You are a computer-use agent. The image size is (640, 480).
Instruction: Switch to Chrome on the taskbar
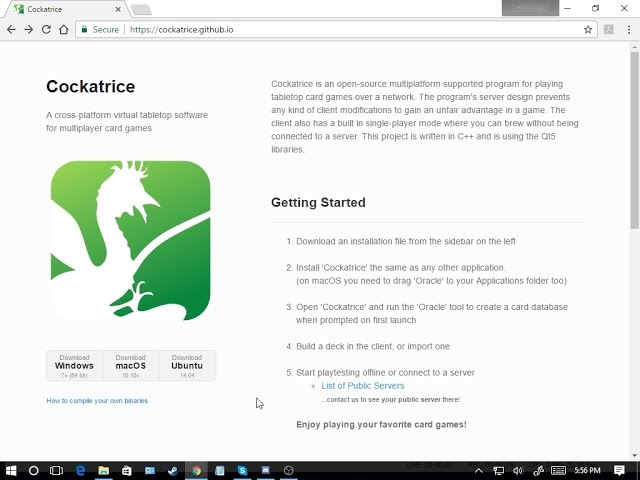pyautogui.click(x=196, y=471)
